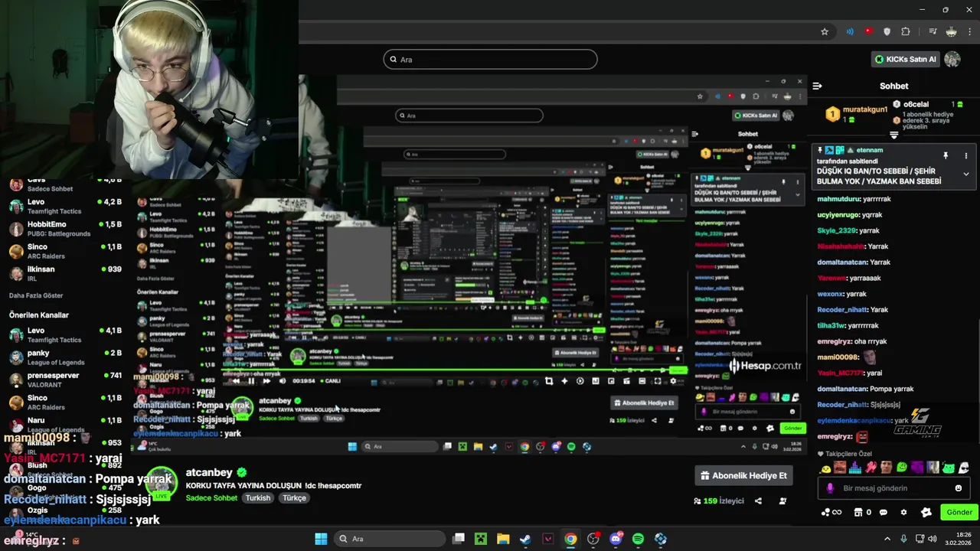Show hidden system tray icons
The height and width of the screenshot is (551, 980).
887,539
